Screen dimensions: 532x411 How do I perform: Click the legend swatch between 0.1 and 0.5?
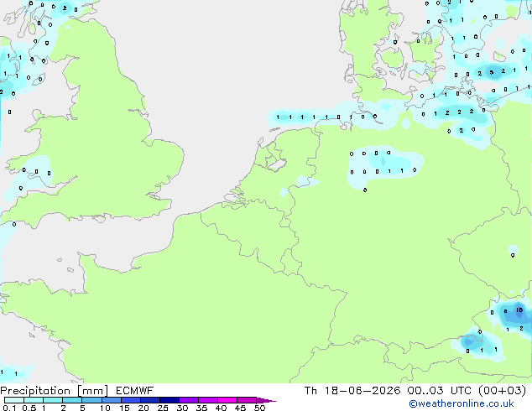tap(14, 400)
